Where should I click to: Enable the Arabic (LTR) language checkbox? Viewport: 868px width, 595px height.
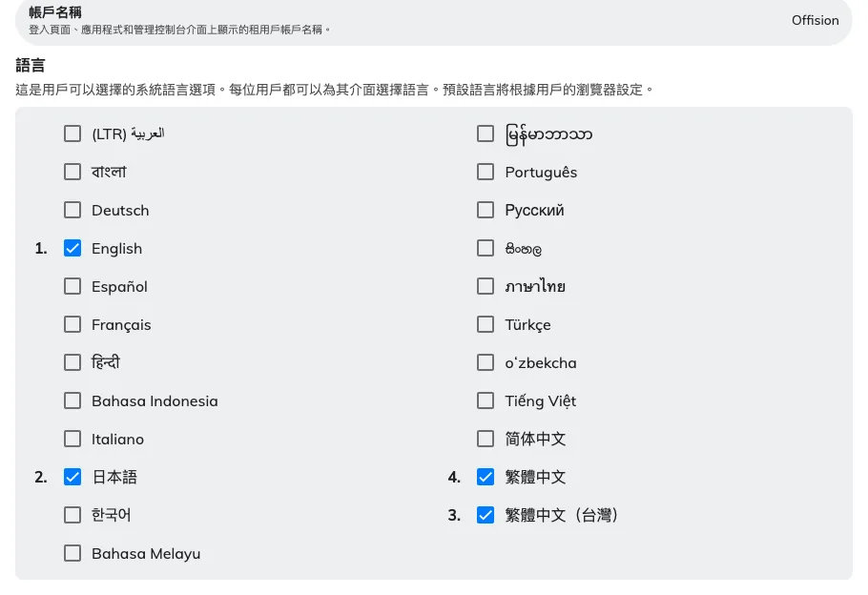(x=72, y=133)
